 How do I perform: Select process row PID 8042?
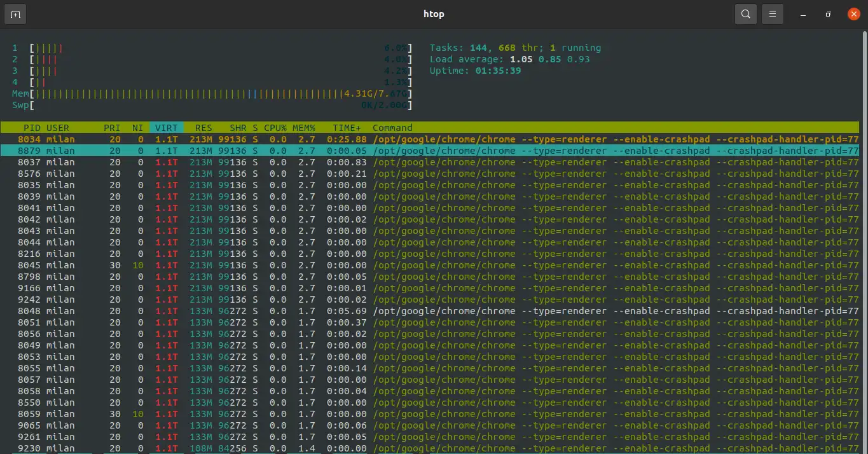click(x=430, y=219)
